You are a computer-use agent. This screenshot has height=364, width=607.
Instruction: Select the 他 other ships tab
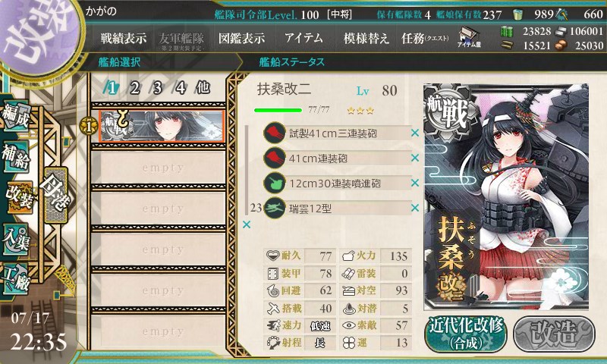click(x=203, y=88)
